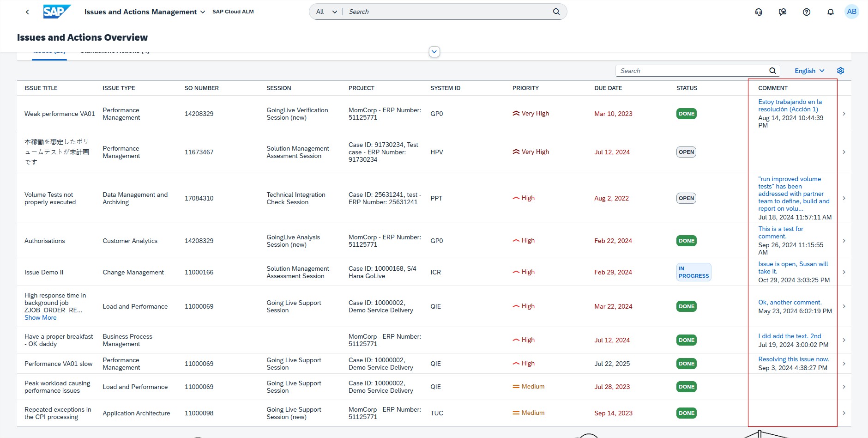Image resolution: width=868 pixels, height=438 pixels.
Task: Click the top search bar magnifier icon
Action: tap(556, 12)
